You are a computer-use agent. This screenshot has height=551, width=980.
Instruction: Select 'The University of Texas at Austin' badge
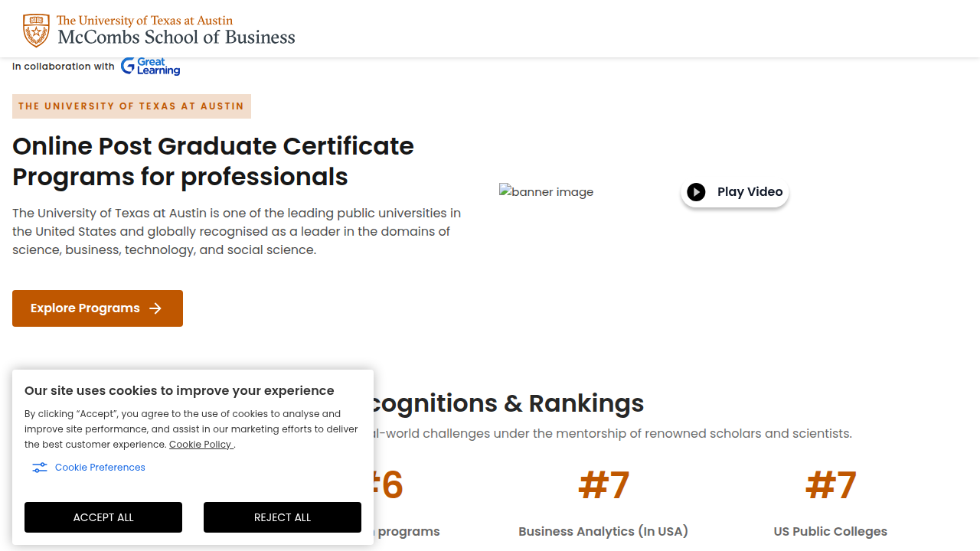point(132,106)
